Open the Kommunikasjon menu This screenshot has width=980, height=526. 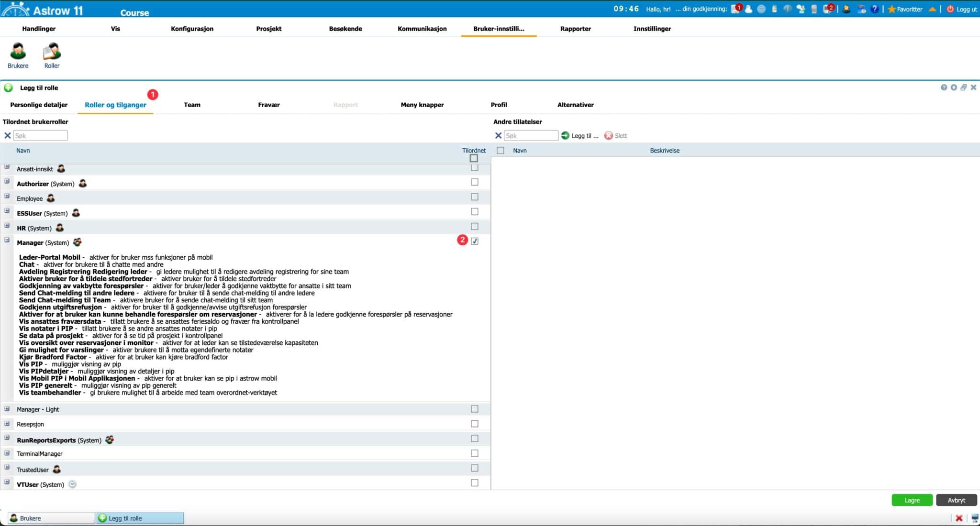click(x=422, y=29)
